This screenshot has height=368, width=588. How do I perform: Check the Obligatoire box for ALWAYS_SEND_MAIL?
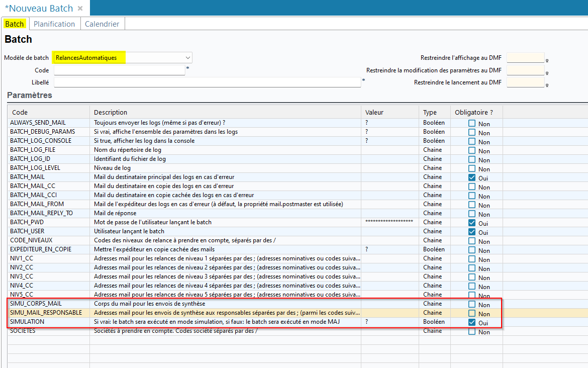472,123
